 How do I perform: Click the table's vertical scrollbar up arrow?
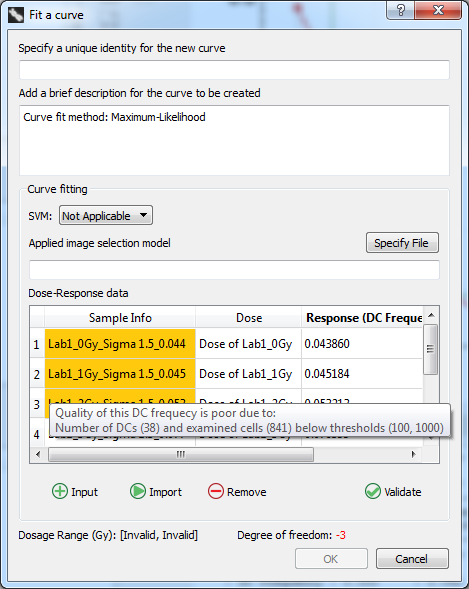click(431, 315)
